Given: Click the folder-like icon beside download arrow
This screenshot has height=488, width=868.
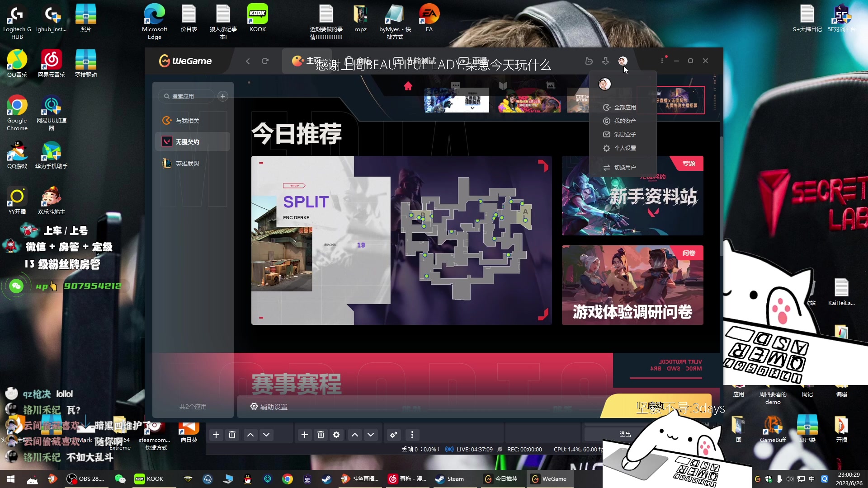Looking at the screenshot, I should [589, 61].
